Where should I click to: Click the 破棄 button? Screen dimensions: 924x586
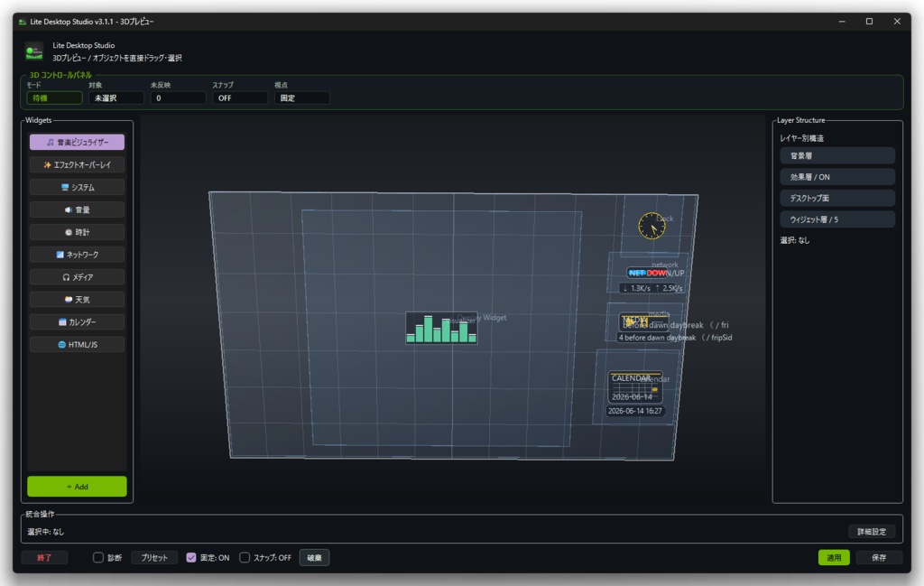tap(314, 558)
